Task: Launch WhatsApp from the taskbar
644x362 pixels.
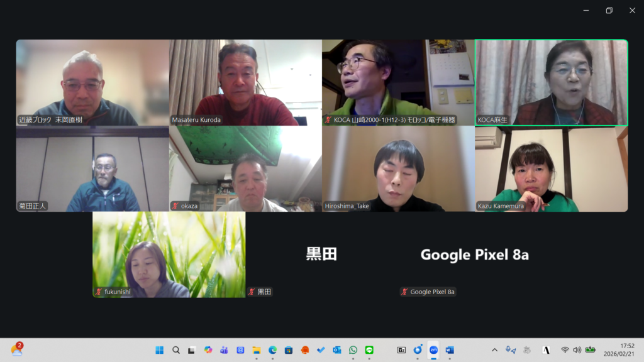Action: tap(353, 350)
